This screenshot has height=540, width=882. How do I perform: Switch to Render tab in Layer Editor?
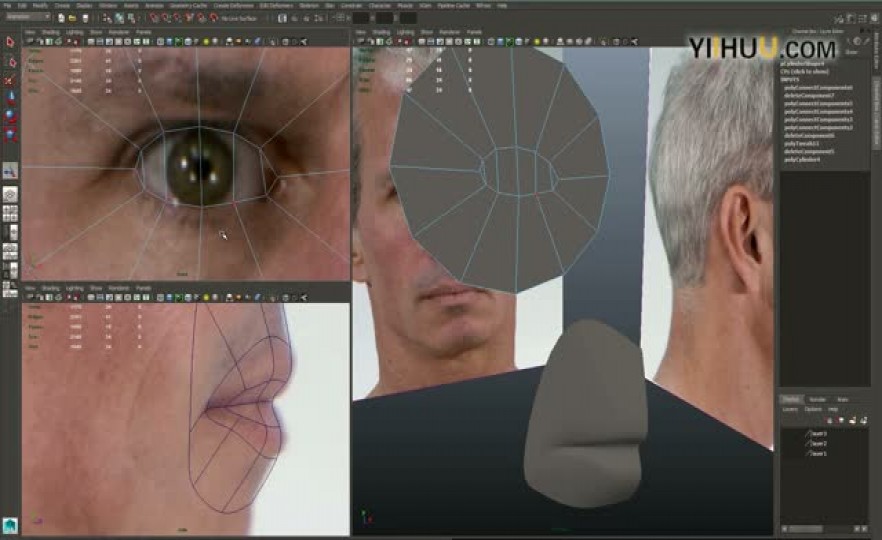point(817,399)
